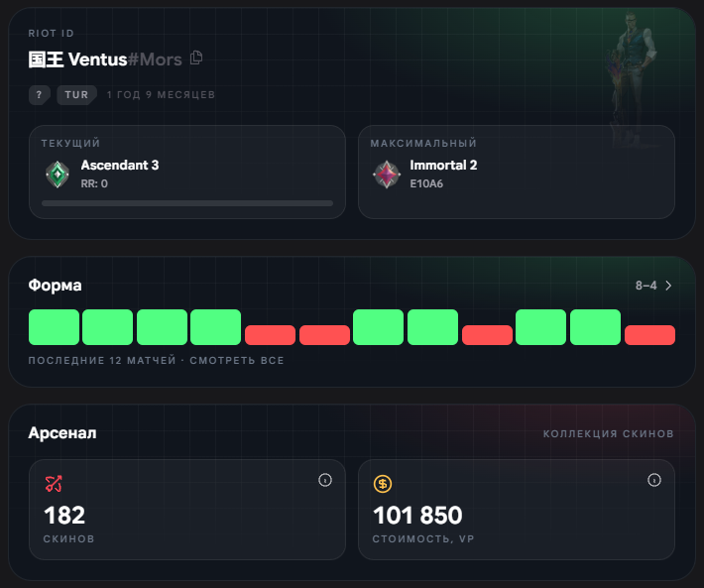The image size is (704, 588).
Task: Click the 182 скинов stat card
Action: click(187, 510)
